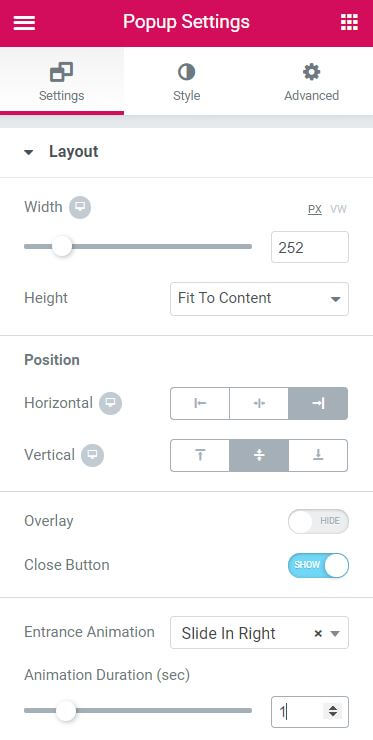This screenshot has height=740, width=373.
Task: Click the responsive device icon beside Horizontal
Action: (110, 403)
